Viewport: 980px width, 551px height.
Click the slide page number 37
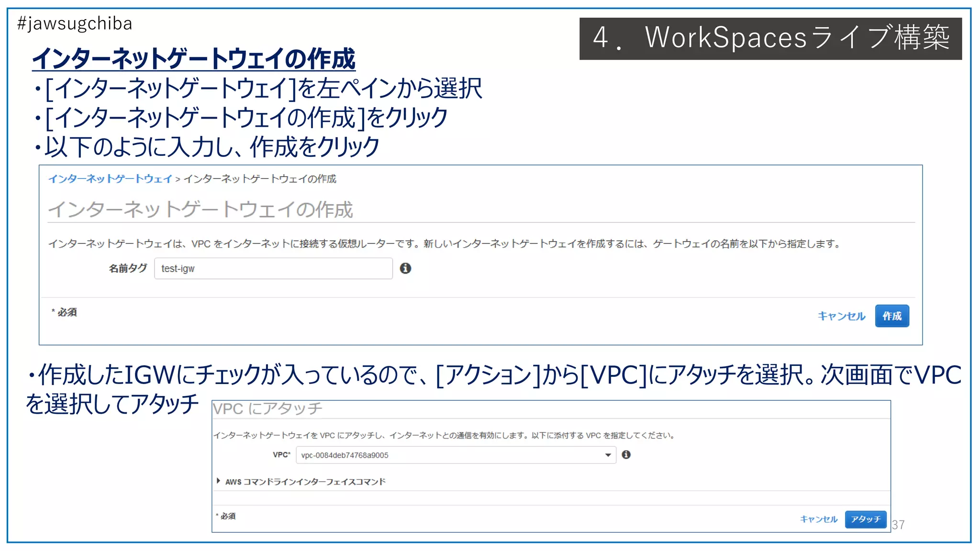(898, 525)
